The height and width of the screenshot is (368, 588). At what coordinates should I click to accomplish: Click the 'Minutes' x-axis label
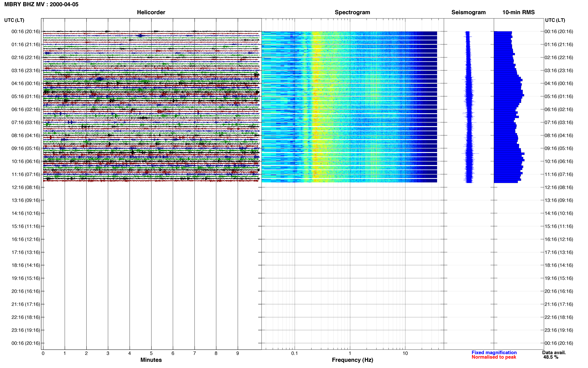[x=151, y=360]
